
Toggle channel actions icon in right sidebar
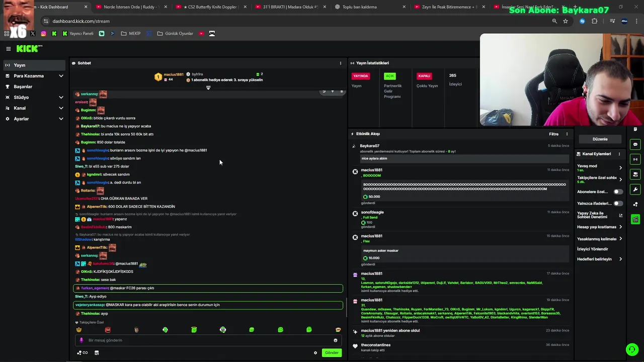coord(635,174)
